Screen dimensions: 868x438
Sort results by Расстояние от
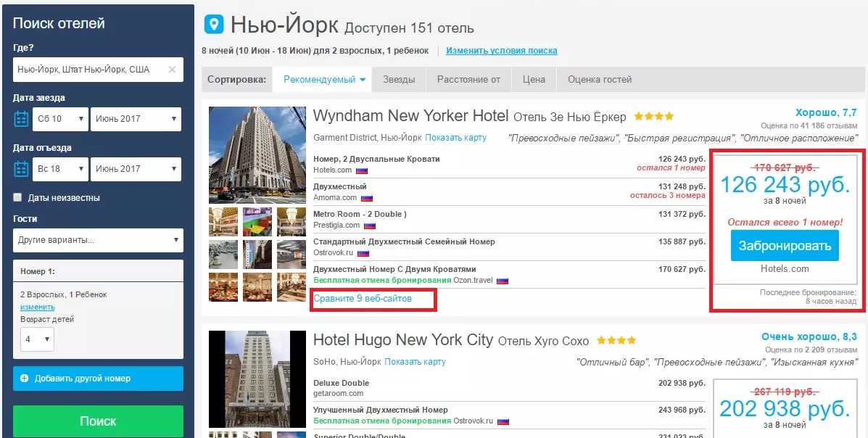tap(469, 80)
